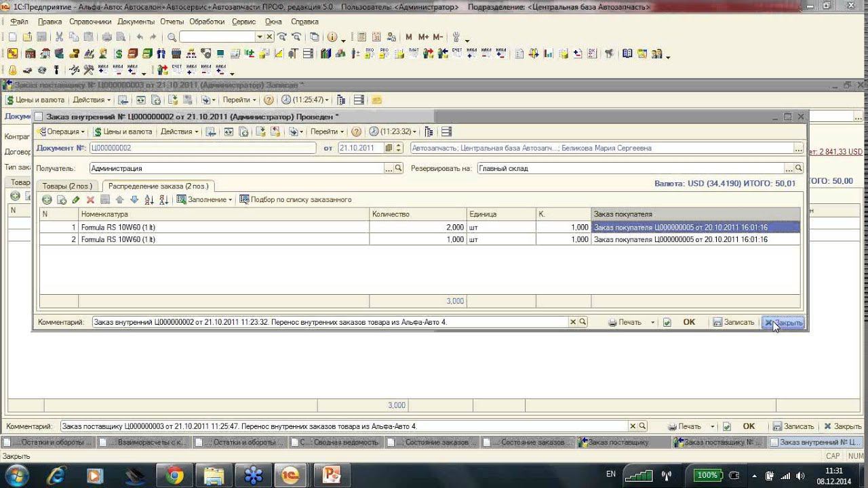The width and height of the screenshot is (868, 488).
Task: Click the PowerPoint icon in taskbar
Action: [x=332, y=476]
